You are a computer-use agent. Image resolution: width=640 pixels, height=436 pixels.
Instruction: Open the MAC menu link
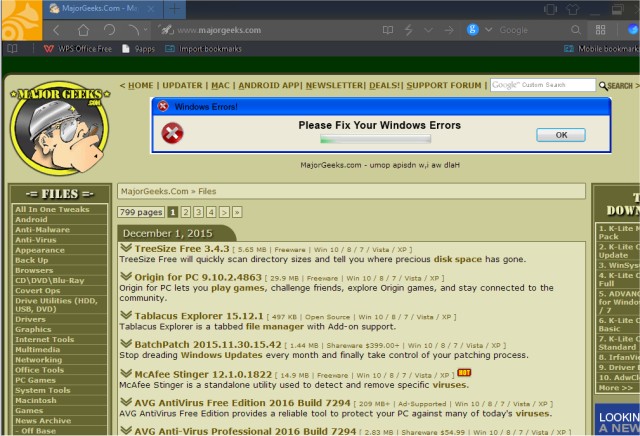click(x=220, y=85)
